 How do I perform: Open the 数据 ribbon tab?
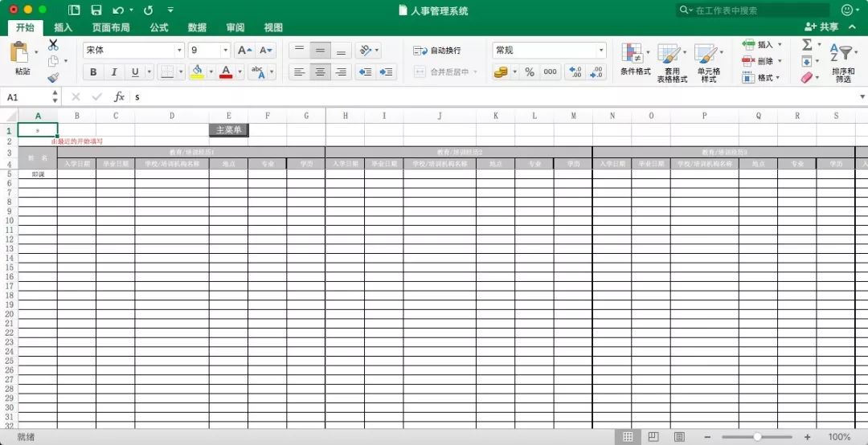click(x=197, y=27)
